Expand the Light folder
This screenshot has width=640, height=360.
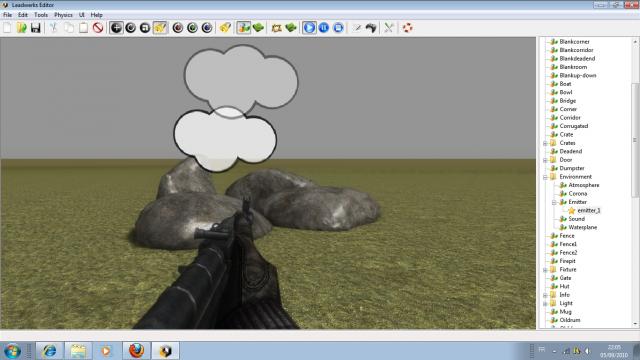(545, 304)
